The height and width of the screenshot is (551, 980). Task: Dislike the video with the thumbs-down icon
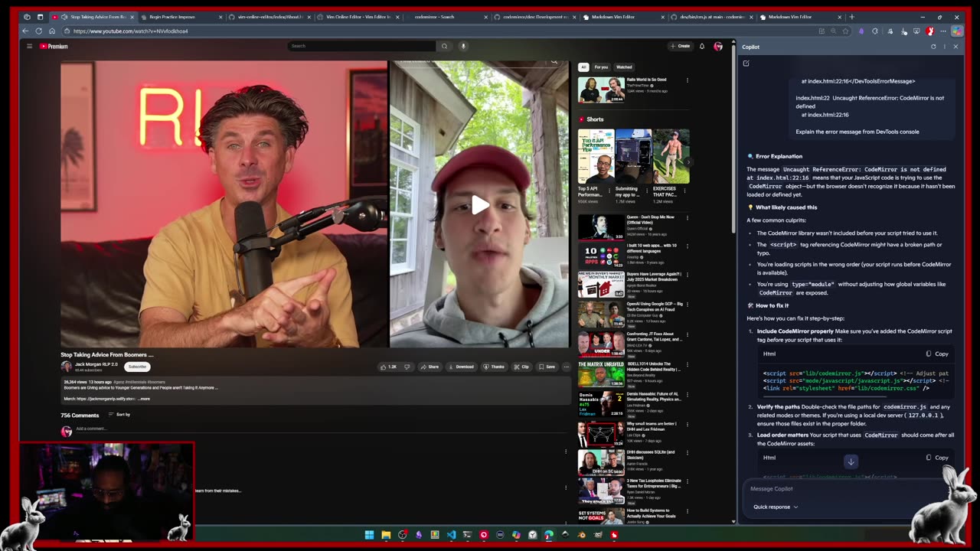(x=407, y=367)
